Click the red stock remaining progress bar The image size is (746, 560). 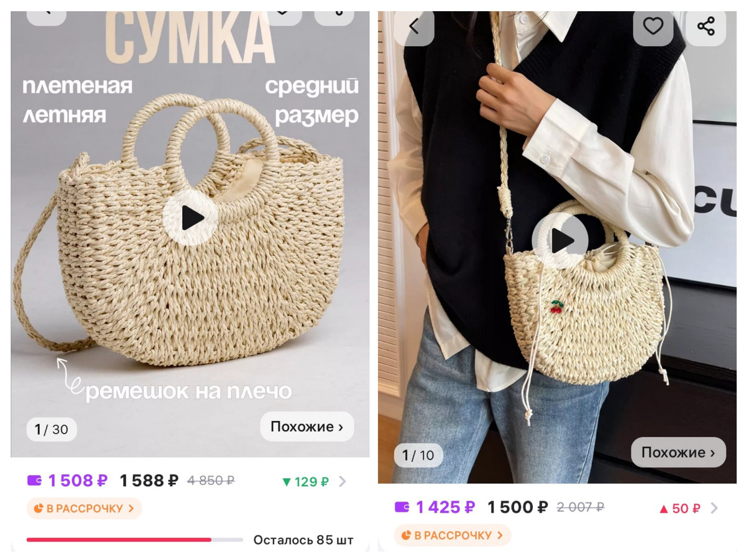pyautogui.click(x=134, y=539)
